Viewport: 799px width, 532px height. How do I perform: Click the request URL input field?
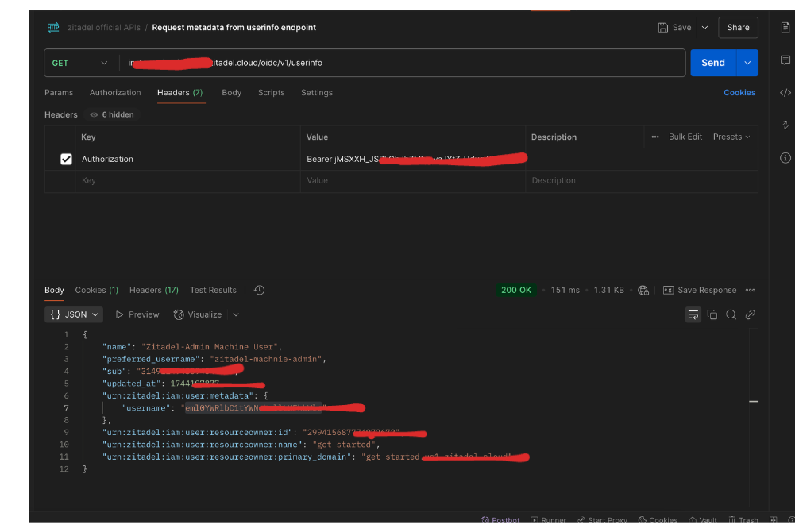(x=402, y=63)
